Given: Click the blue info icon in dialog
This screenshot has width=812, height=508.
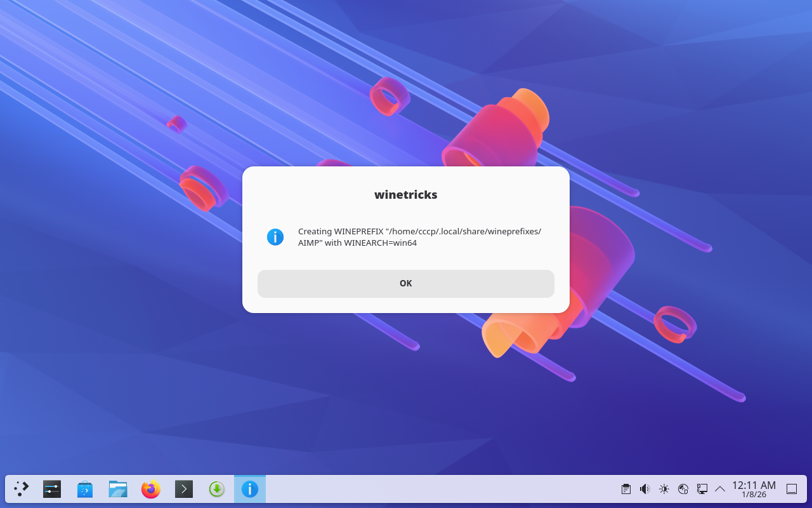Looking at the screenshot, I should 275,237.
